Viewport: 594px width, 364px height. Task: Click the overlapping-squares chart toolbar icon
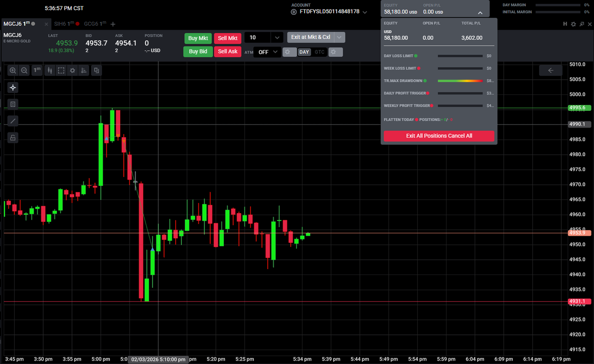coord(96,71)
